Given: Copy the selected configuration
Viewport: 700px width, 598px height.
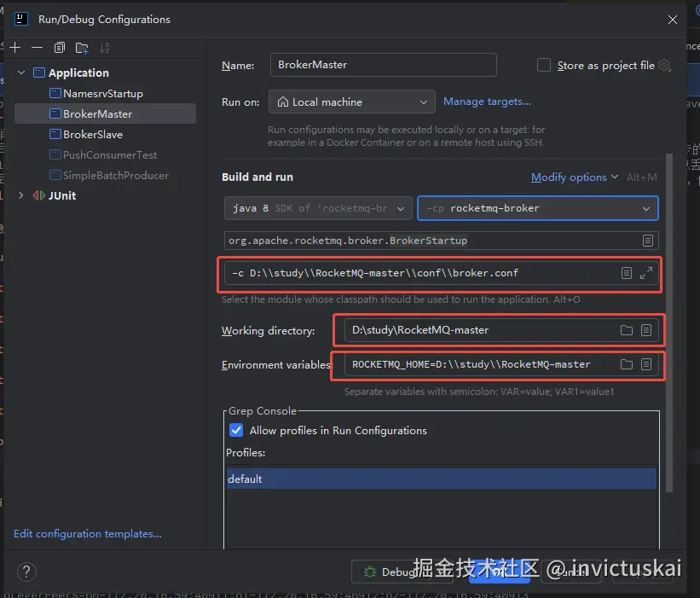Looking at the screenshot, I should point(60,48).
